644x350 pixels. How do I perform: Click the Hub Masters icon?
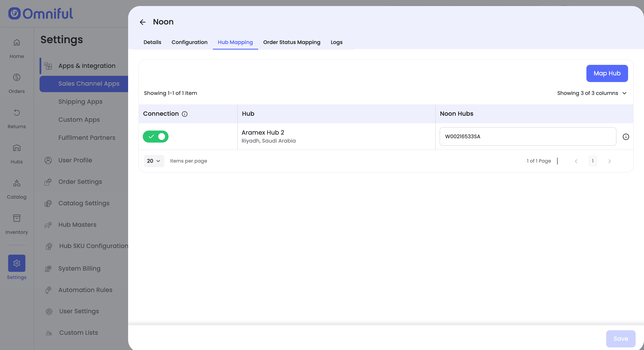pyautogui.click(x=48, y=225)
